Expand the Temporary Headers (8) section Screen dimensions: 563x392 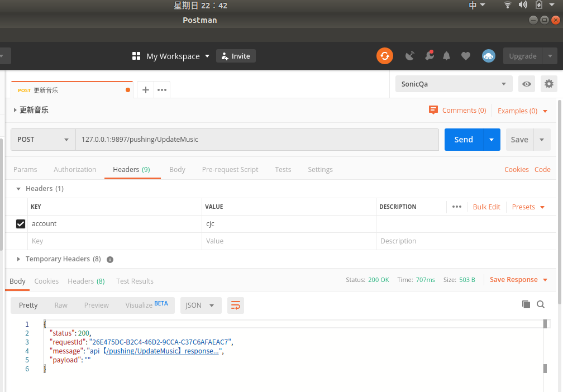click(18, 259)
